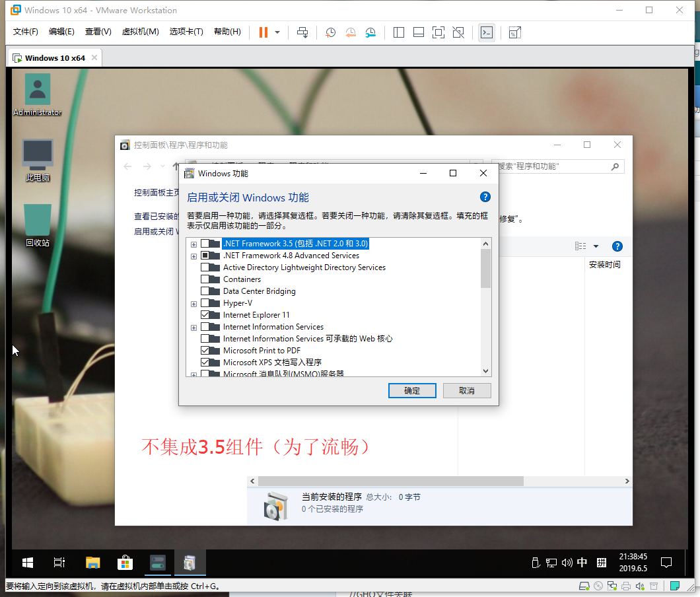Click the horizontal scrollbar right arrow in 程序和功能
The image size is (700, 597).
coord(627,481)
